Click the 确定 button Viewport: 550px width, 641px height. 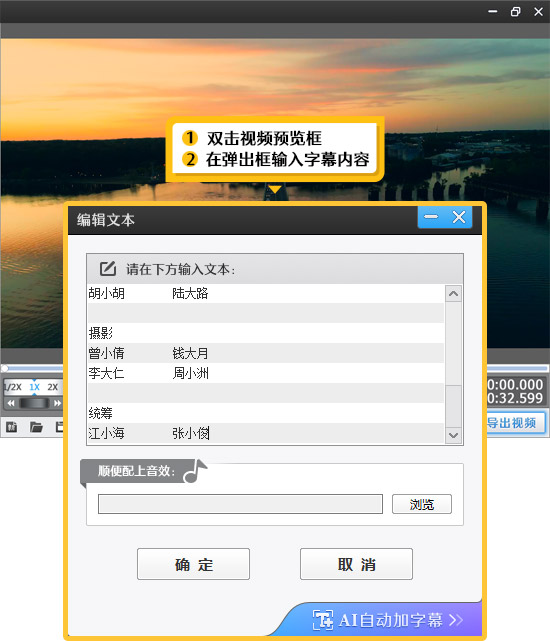tap(193, 564)
